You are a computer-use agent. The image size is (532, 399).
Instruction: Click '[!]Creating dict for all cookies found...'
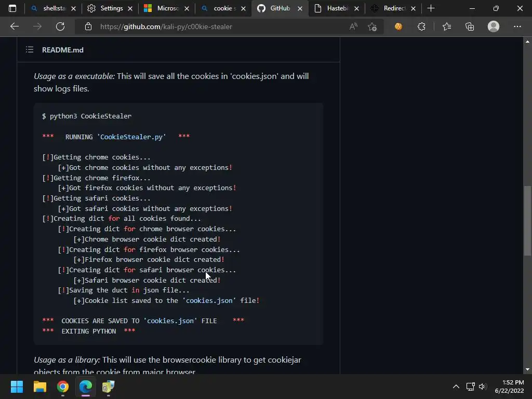[x=122, y=219]
